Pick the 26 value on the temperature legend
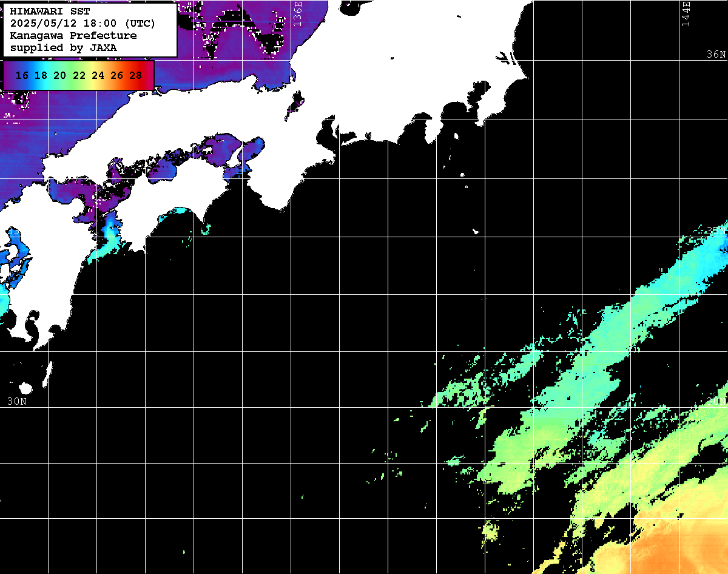728x574 pixels. point(116,76)
